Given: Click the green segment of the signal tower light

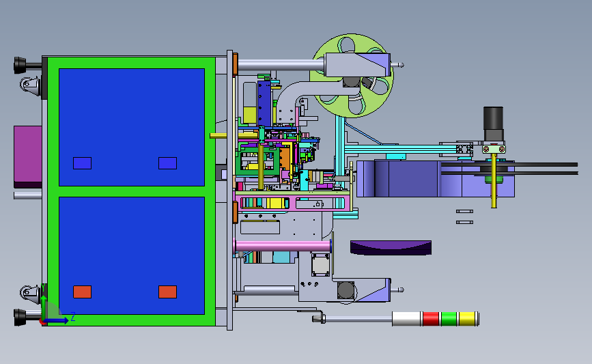Looking at the screenshot, I should click(x=449, y=319).
